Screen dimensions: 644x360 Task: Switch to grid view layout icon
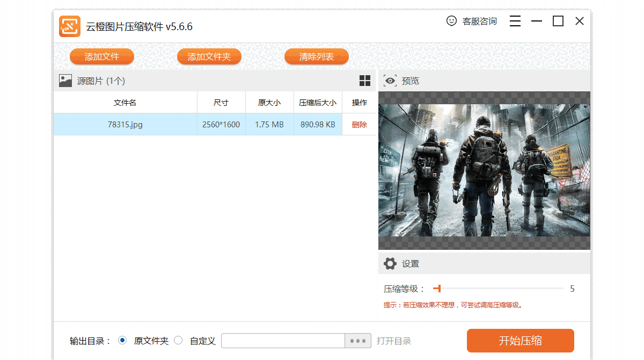tap(365, 81)
